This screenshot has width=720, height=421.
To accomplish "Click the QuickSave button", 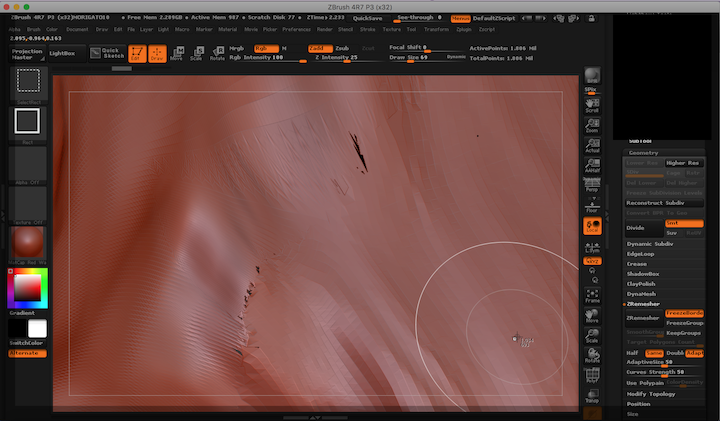I will coord(367,18).
